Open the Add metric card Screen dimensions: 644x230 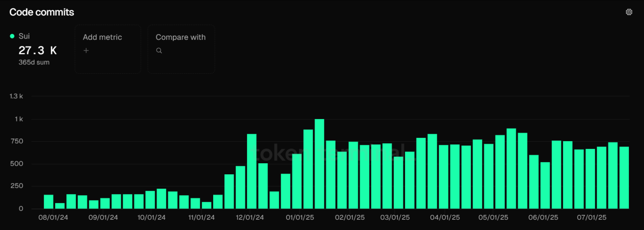click(x=108, y=49)
